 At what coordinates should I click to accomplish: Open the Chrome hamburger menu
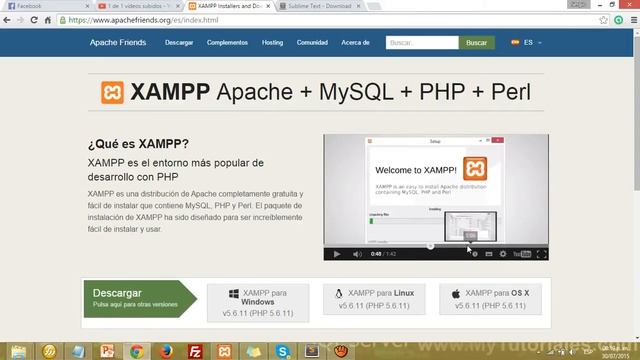pyautogui.click(x=633, y=20)
